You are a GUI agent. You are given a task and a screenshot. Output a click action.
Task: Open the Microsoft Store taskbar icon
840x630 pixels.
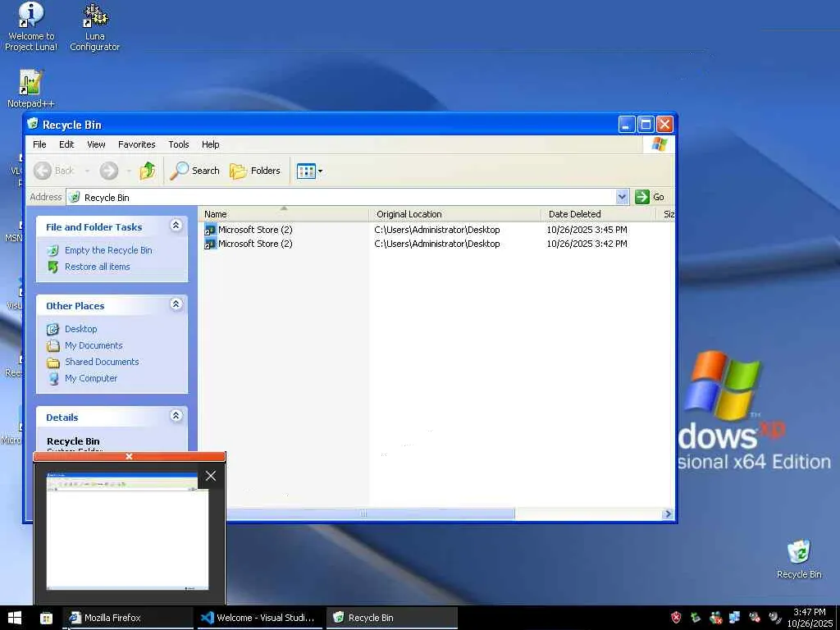pos(47,619)
